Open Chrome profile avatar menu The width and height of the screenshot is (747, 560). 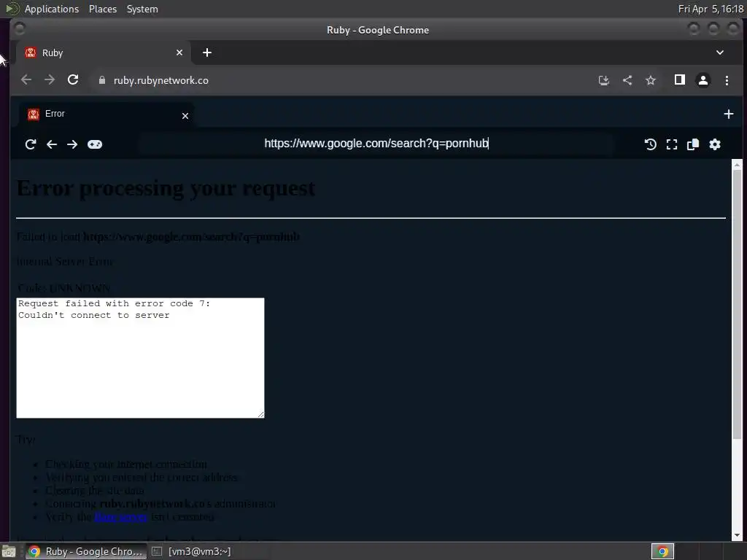[x=703, y=80]
